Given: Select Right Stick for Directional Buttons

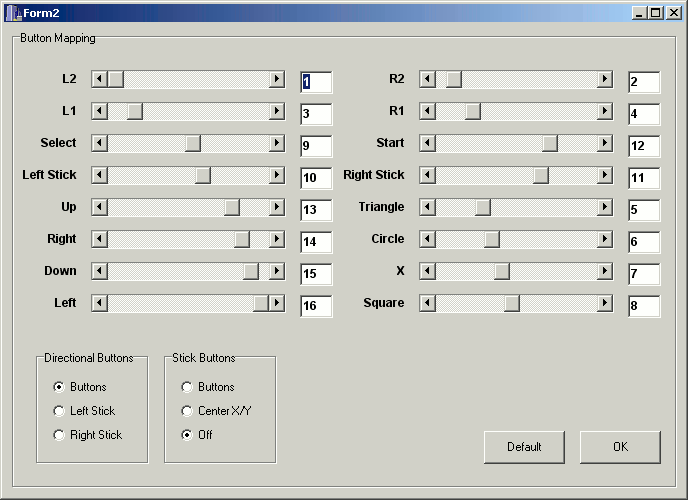Looking at the screenshot, I should pos(60,435).
